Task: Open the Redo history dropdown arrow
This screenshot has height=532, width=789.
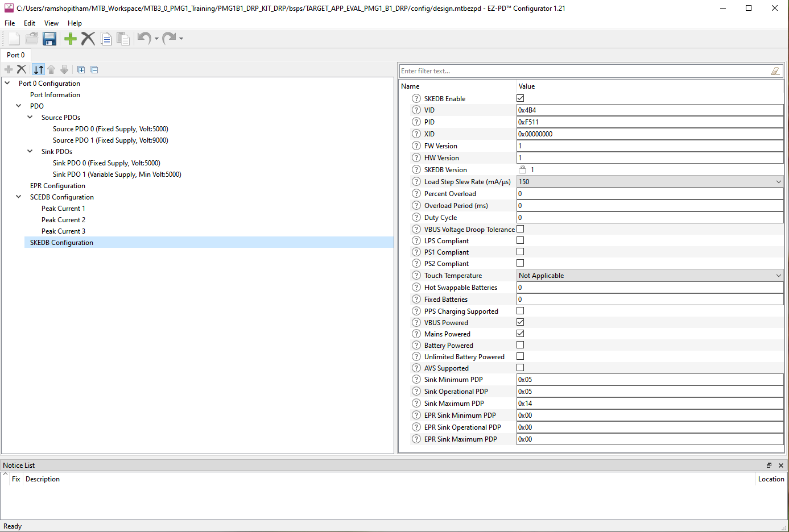Action: (x=181, y=39)
